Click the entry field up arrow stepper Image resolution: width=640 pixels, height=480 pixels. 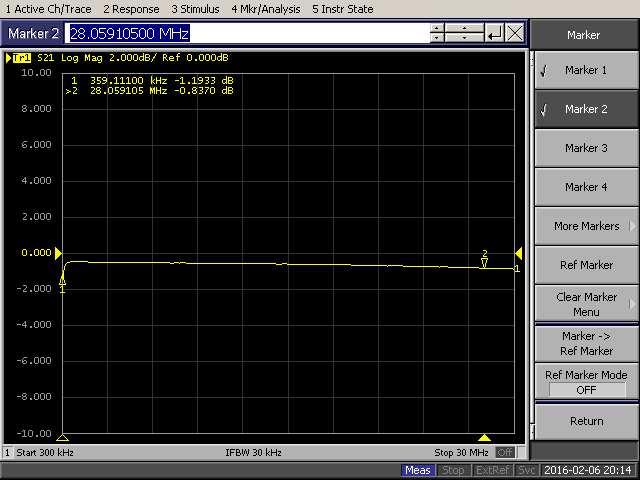[437, 28]
